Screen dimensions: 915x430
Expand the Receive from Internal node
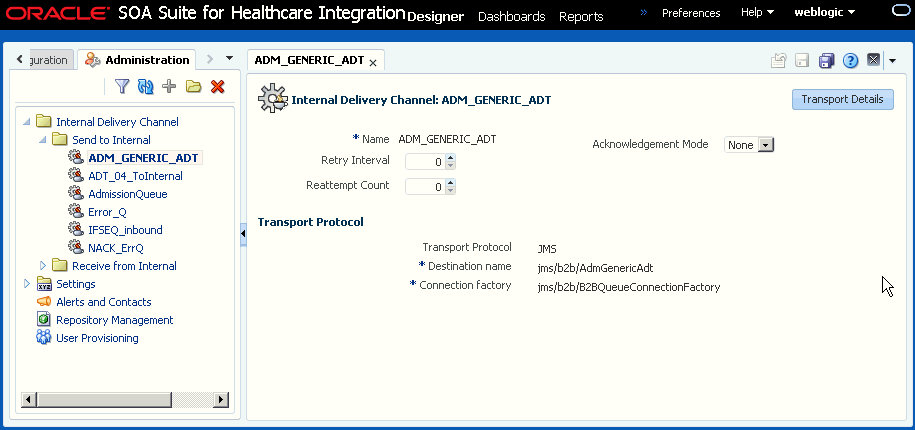pos(43,266)
